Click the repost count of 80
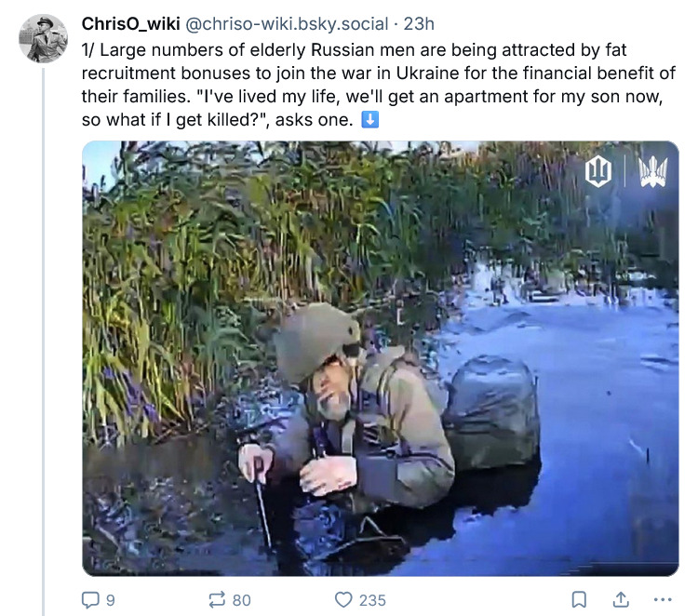 (x=241, y=600)
